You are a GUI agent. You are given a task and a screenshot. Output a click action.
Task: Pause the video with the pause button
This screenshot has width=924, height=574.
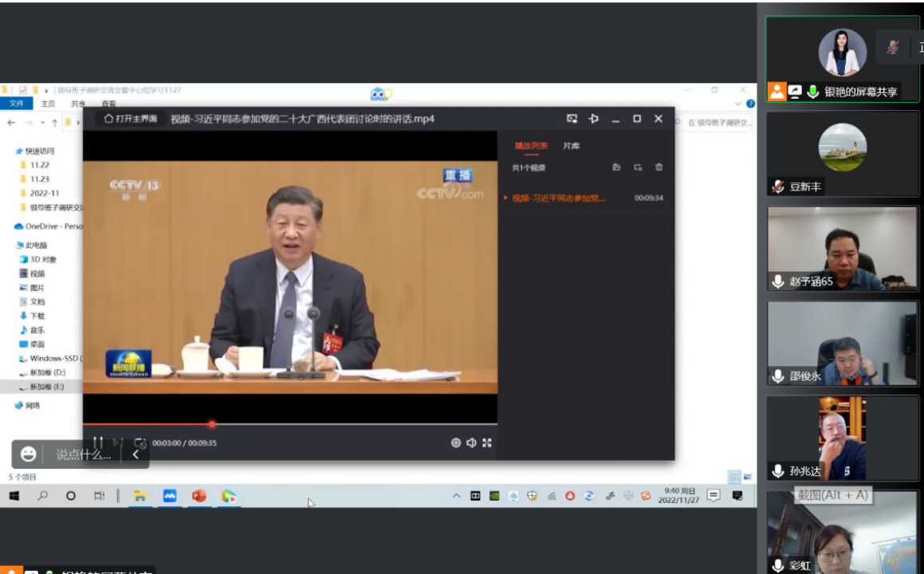click(98, 442)
